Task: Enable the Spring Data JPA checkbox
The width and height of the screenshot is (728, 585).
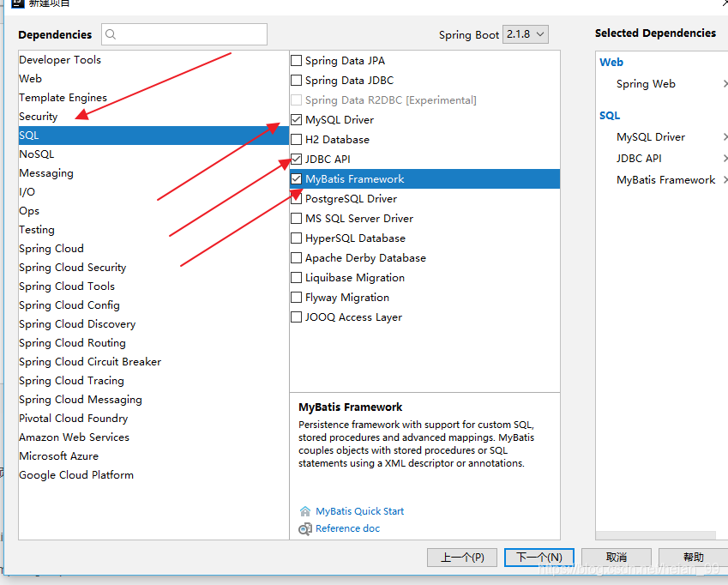Action: coord(297,61)
